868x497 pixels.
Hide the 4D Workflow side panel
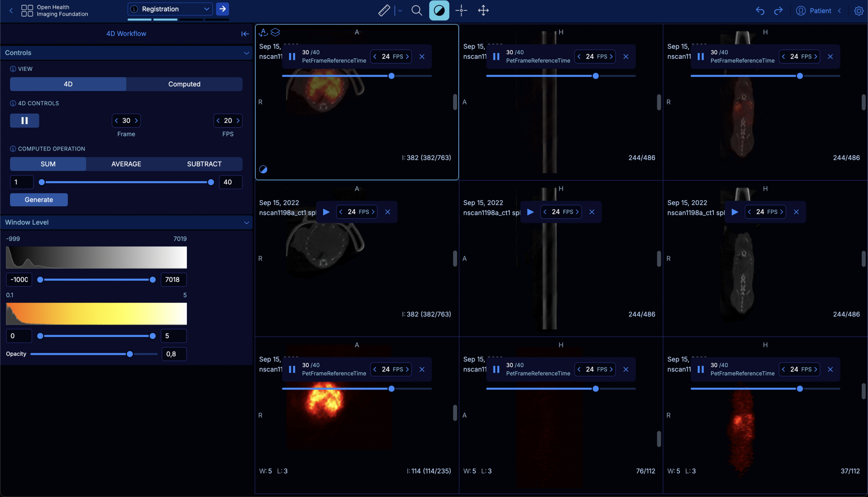pyautogui.click(x=245, y=34)
